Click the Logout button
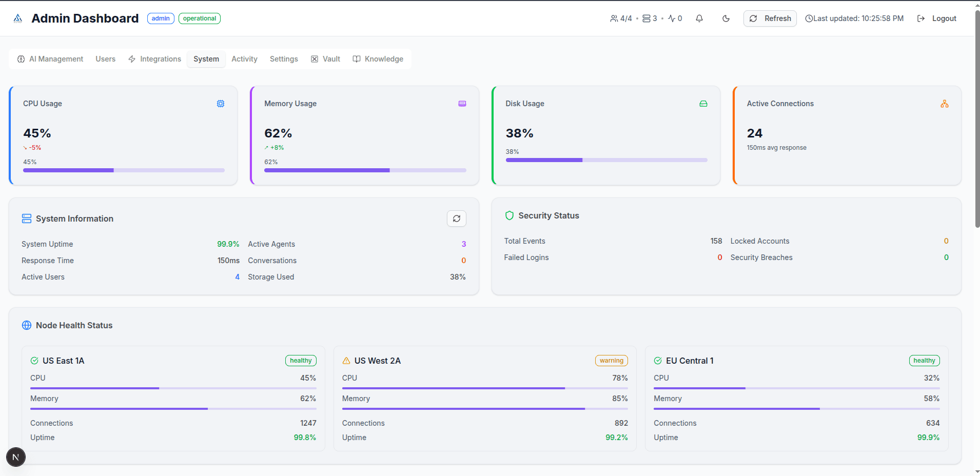Image resolution: width=980 pixels, height=476 pixels. [937, 18]
